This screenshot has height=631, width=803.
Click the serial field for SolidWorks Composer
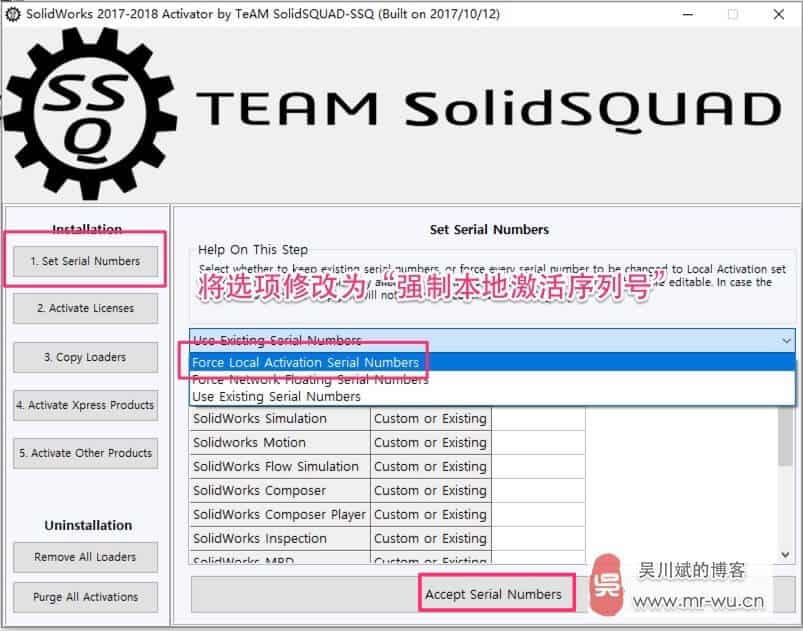(x=538, y=491)
